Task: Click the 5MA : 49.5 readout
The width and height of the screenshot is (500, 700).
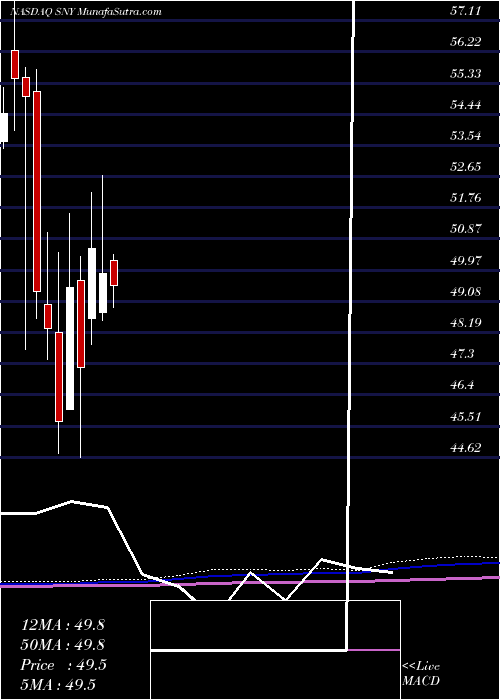Action: click(58, 685)
